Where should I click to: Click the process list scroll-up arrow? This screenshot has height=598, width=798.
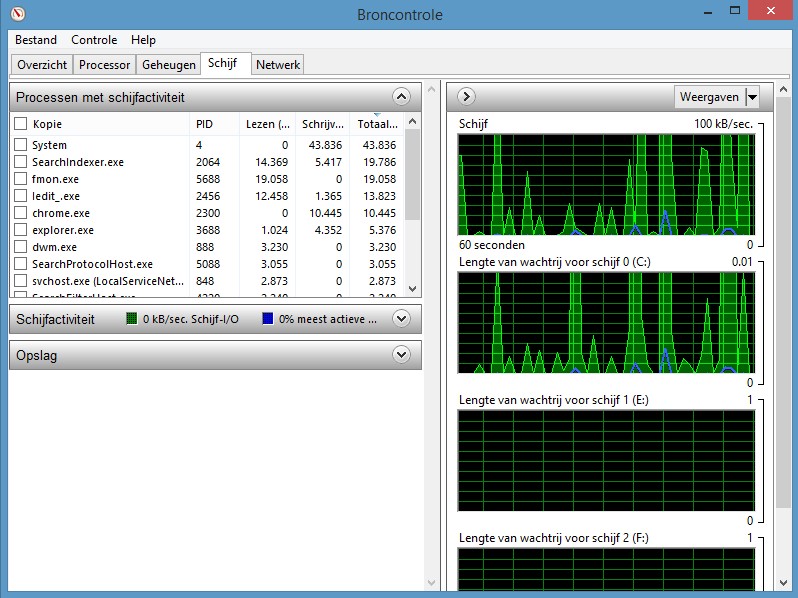click(x=413, y=121)
